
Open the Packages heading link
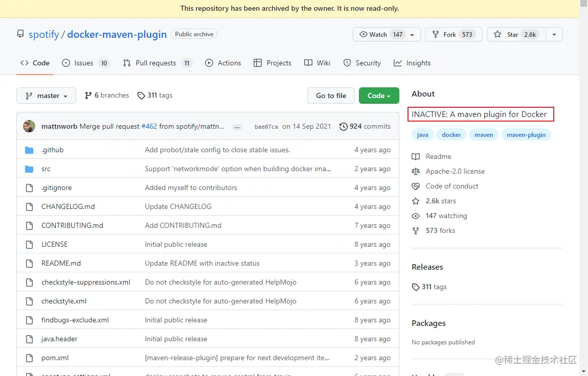428,323
